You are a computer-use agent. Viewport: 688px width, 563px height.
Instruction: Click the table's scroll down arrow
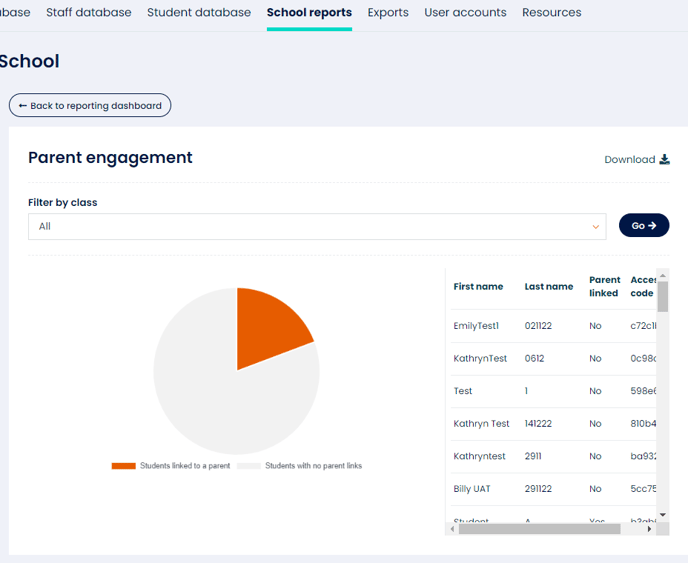pyautogui.click(x=663, y=514)
